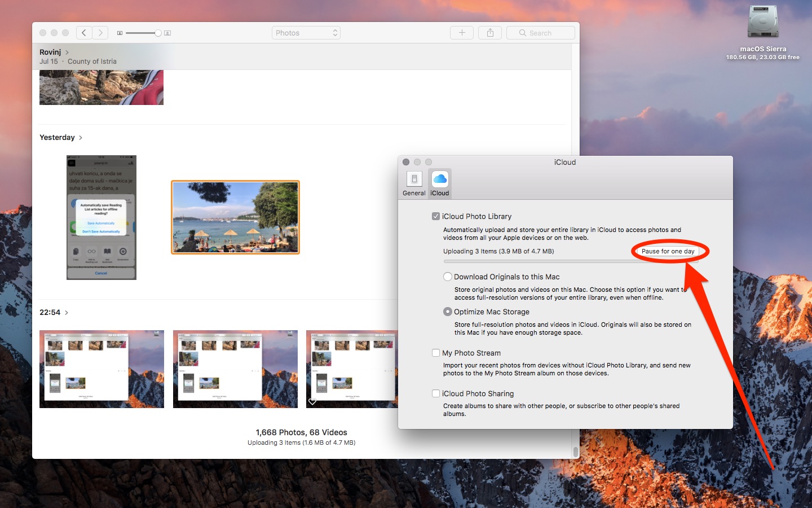The image size is (812, 508).
Task: Click the large thumbnail zoom-in icon
Action: 167,33
